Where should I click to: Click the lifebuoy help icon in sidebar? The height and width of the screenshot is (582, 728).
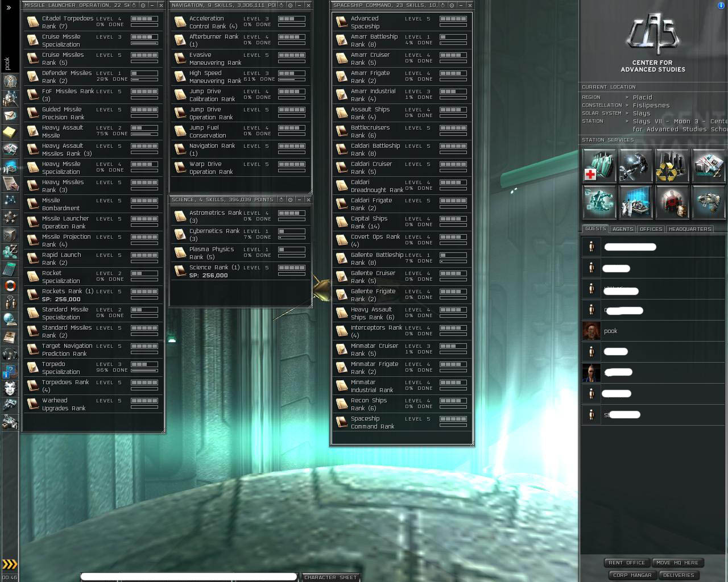(x=10, y=285)
